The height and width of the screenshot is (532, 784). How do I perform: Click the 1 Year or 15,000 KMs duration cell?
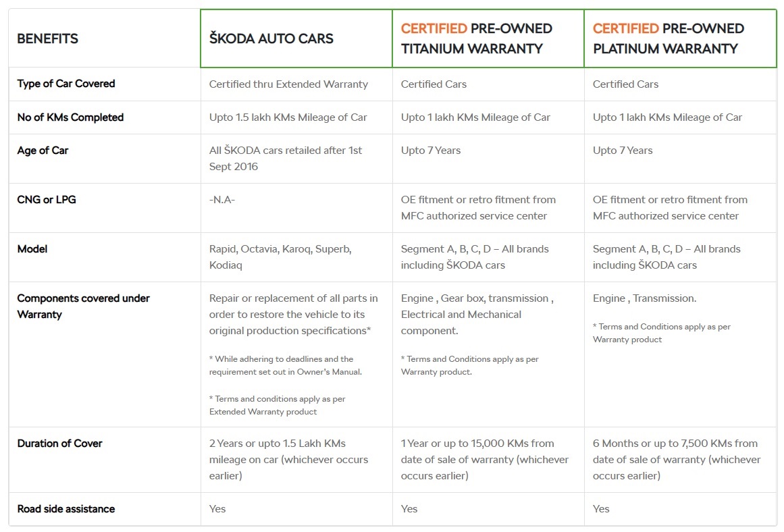coord(485,459)
